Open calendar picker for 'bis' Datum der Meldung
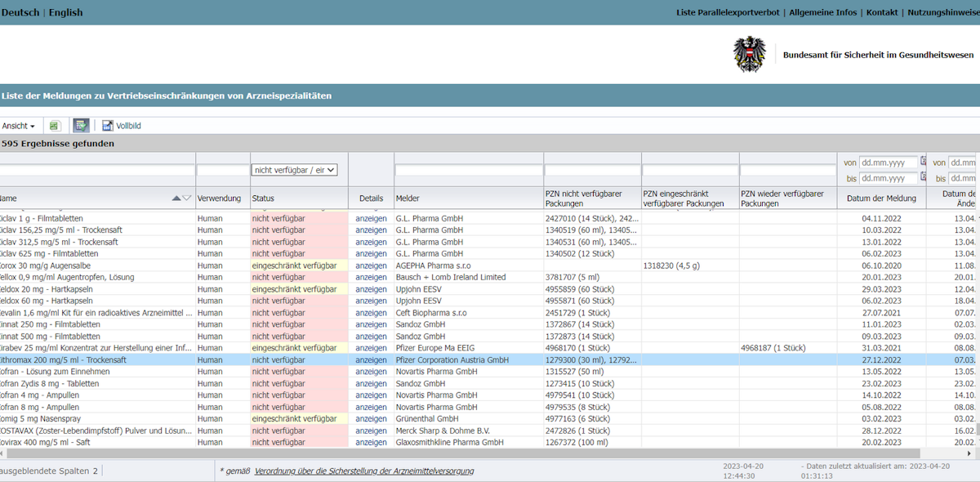Image resolution: width=980 pixels, height=482 pixels. pos(924,178)
